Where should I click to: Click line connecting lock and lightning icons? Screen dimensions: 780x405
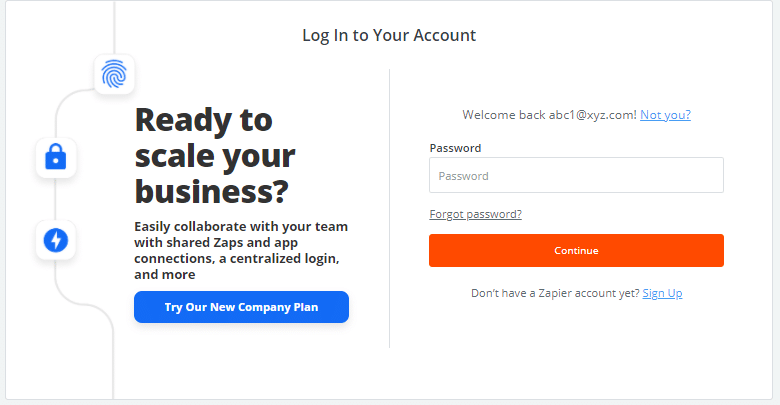(x=56, y=199)
